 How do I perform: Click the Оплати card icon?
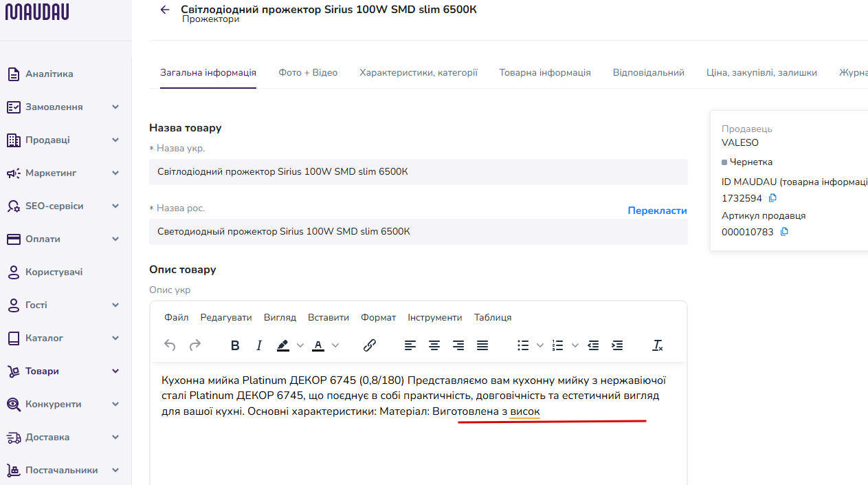pos(14,239)
